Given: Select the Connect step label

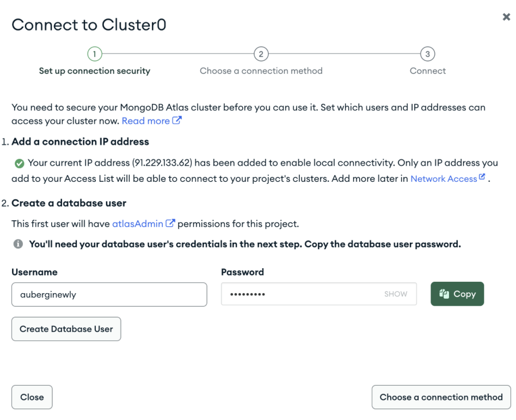Looking at the screenshot, I should click(427, 71).
